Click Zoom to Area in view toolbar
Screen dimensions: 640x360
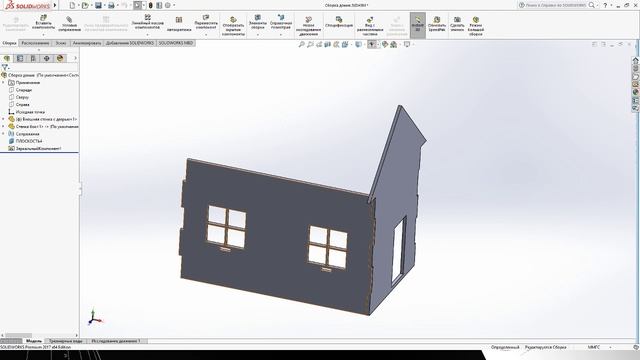310,44
